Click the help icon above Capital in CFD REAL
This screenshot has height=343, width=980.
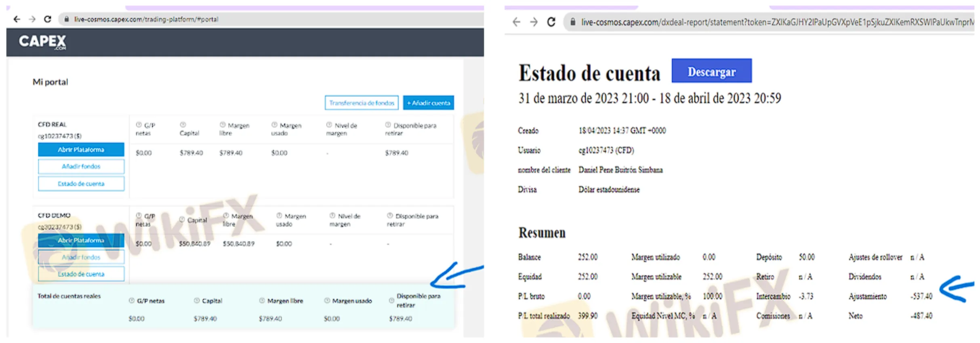point(183,125)
